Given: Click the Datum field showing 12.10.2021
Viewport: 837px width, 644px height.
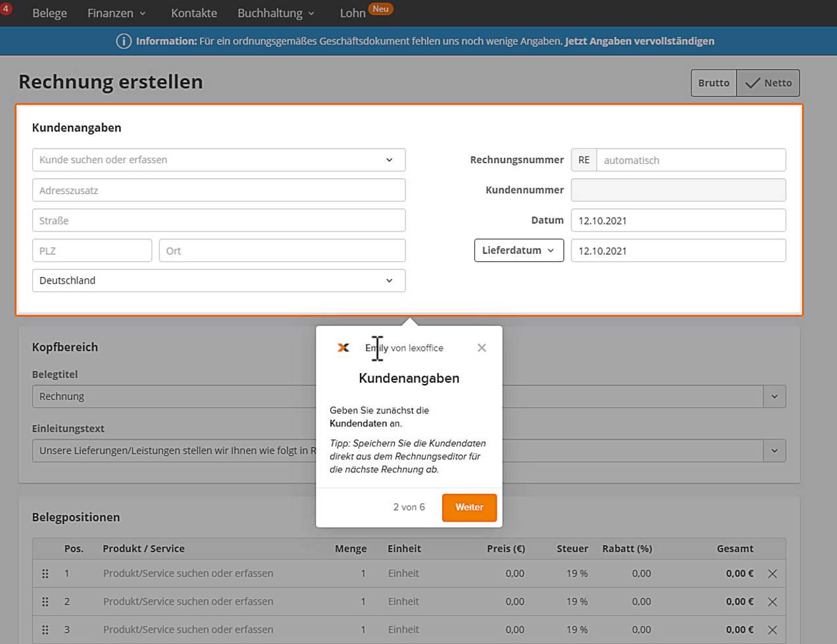Looking at the screenshot, I should pos(678,220).
